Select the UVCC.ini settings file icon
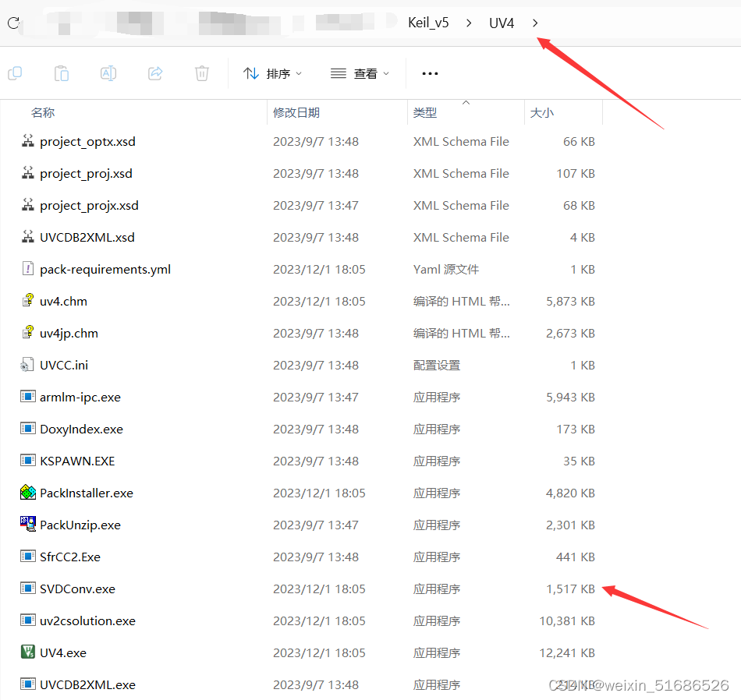Screen dimensions: 741x700 click(27, 365)
